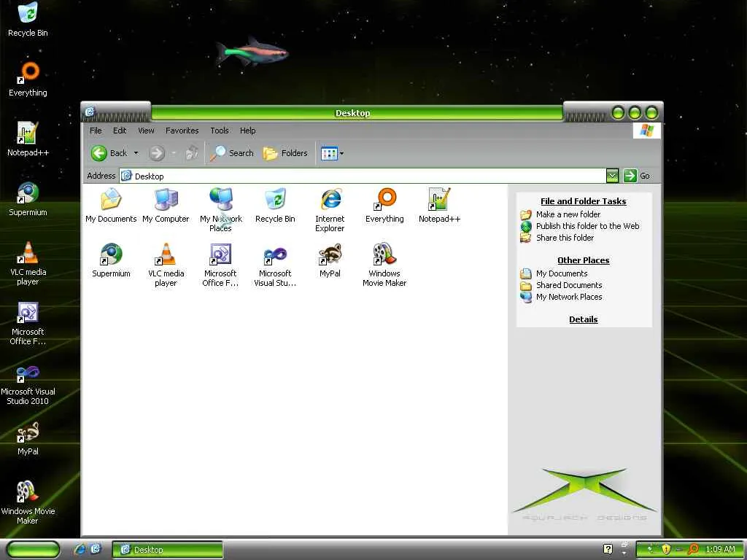Expand the Address bar dropdown list
Screen dimensions: 747x560
[612, 176]
